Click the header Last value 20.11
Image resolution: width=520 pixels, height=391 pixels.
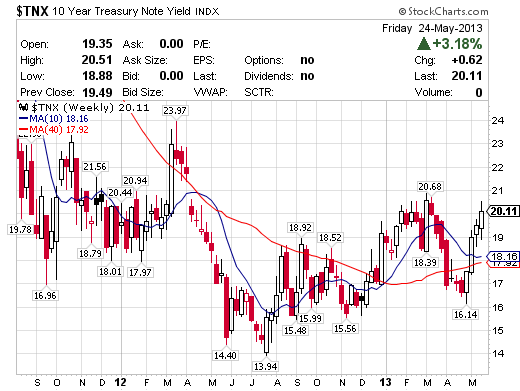click(x=467, y=76)
